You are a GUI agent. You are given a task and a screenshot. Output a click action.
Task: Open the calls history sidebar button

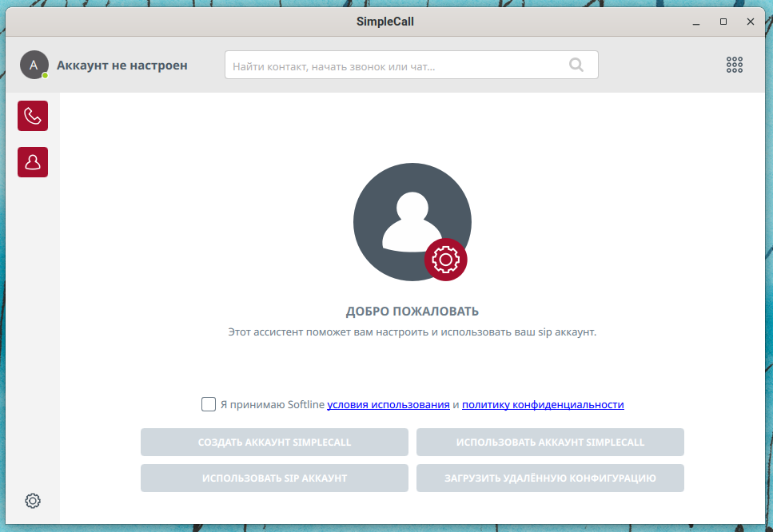tap(33, 116)
